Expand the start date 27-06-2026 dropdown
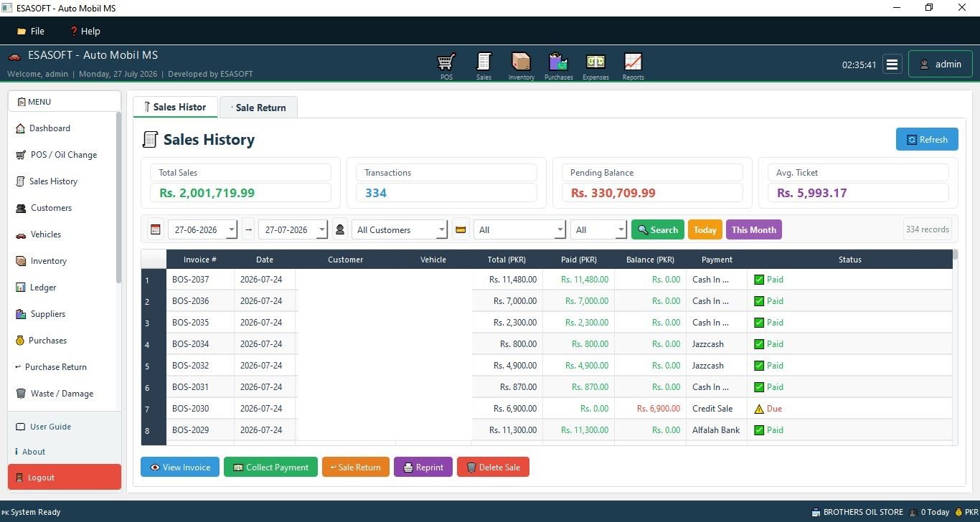The image size is (980, 522). point(231,230)
